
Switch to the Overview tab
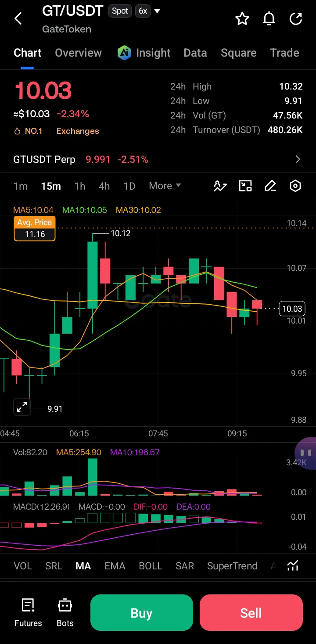coord(78,53)
